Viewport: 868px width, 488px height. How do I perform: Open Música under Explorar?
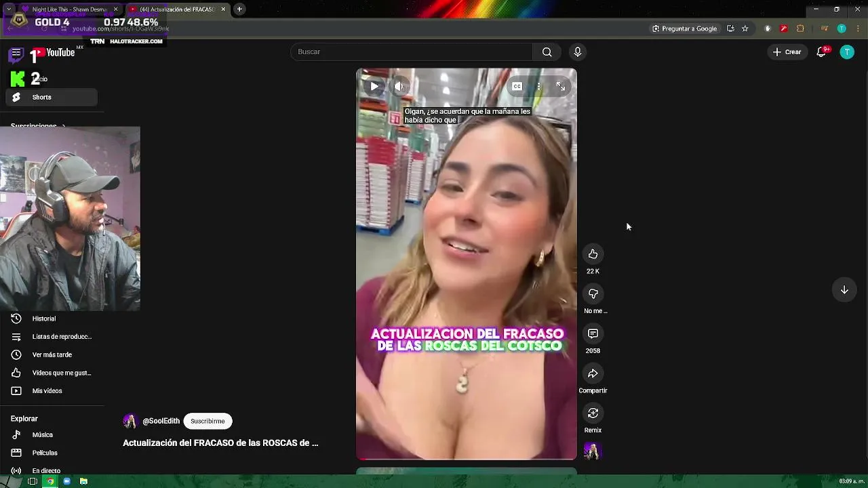tap(52, 435)
